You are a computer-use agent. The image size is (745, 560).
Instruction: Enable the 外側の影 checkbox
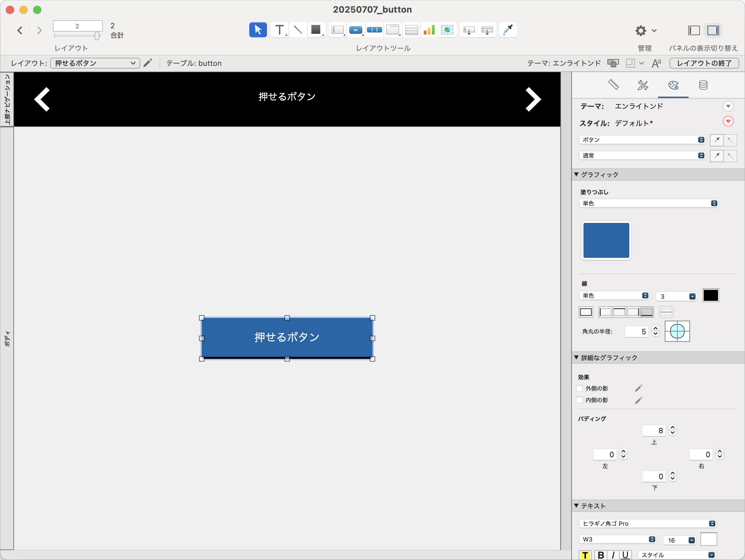579,388
